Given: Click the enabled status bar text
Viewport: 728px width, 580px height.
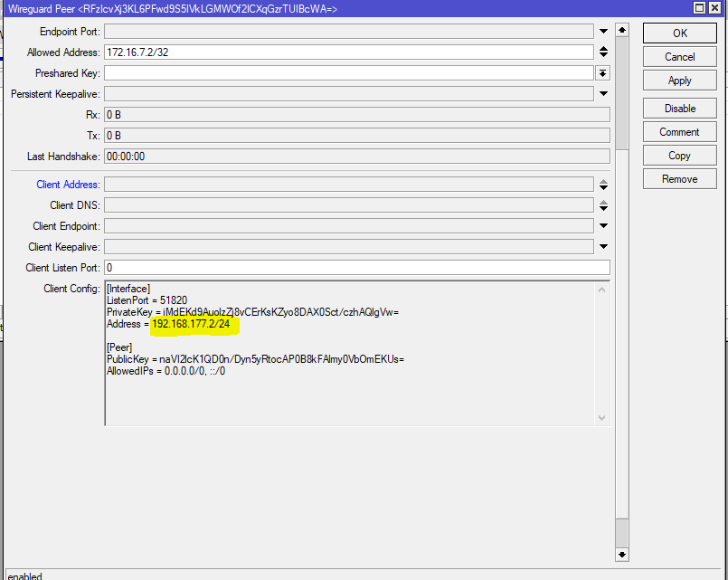Looking at the screenshot, I should (x=24, y=575).
